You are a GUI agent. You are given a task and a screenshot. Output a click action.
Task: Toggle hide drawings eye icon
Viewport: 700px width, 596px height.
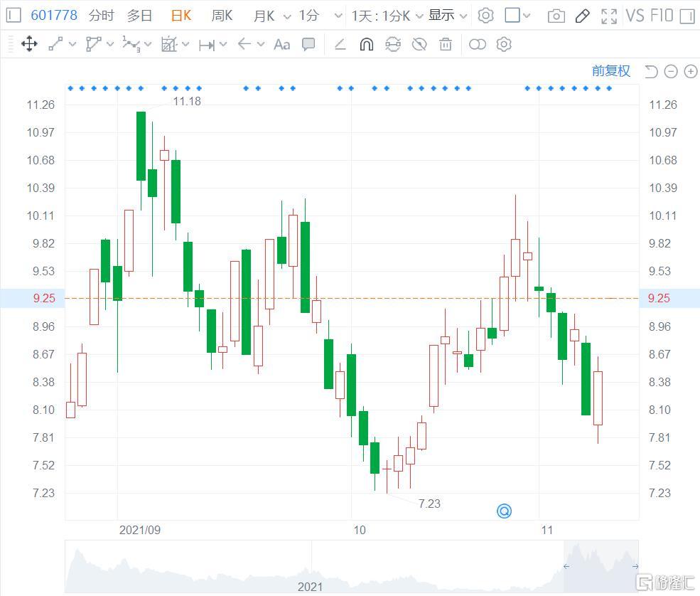pyautogui.click(x=419, y=44)
